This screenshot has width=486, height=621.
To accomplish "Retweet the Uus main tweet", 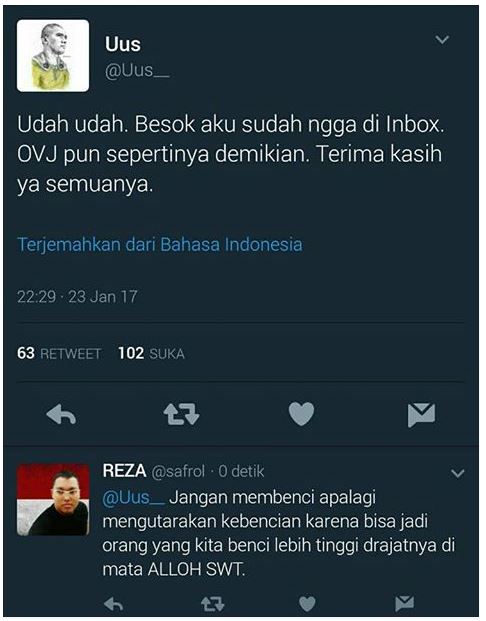I will (181, 414).
